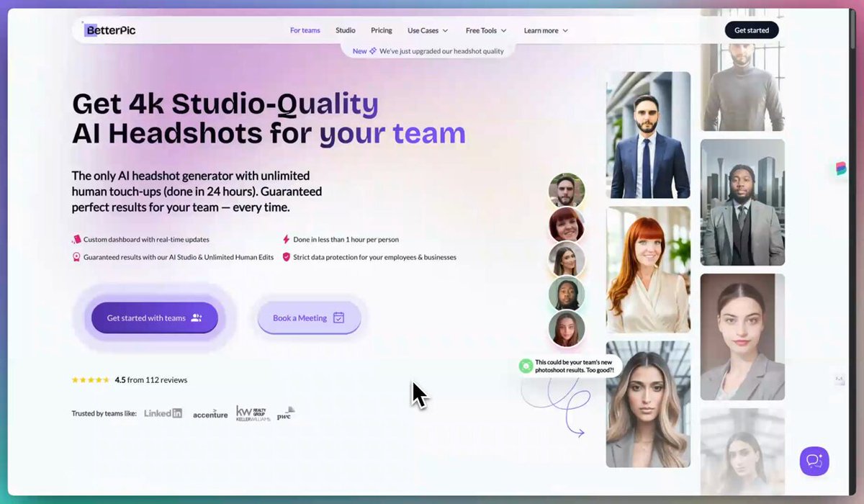Image resolution: width=864 pixels, height=504 pixels.
Task: Click the Trusted by teams like label
Action: coord(104,414)
